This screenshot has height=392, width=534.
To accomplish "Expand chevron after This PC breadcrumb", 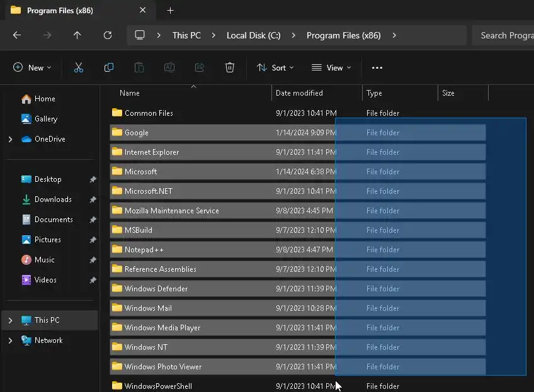I will point(213,35).
